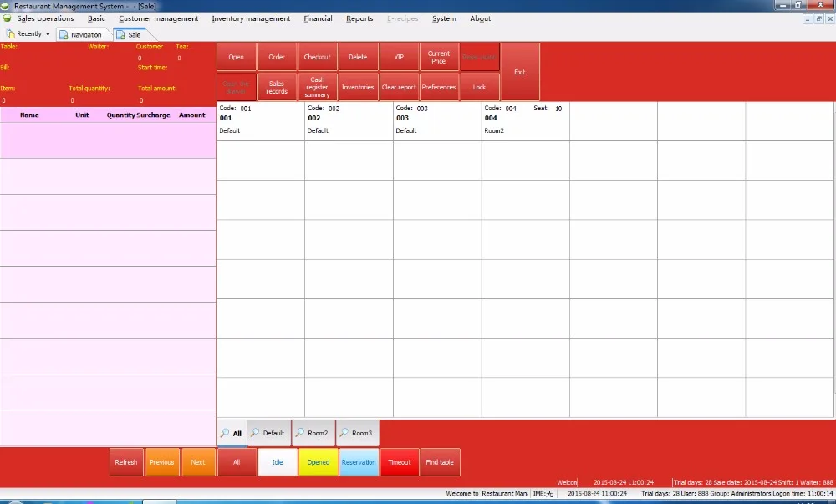The height and width of the screenshot is (504, 836).
Task: Select table 001 cell
Action: [261, 121]
